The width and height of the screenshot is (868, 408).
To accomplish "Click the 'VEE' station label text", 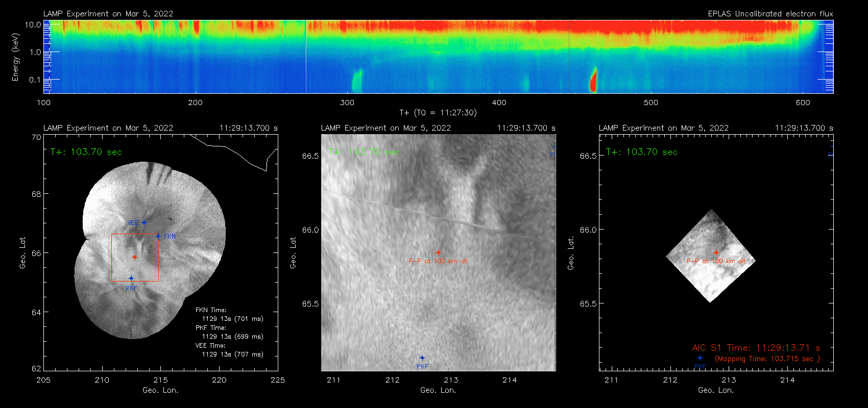I will (133, 223).
